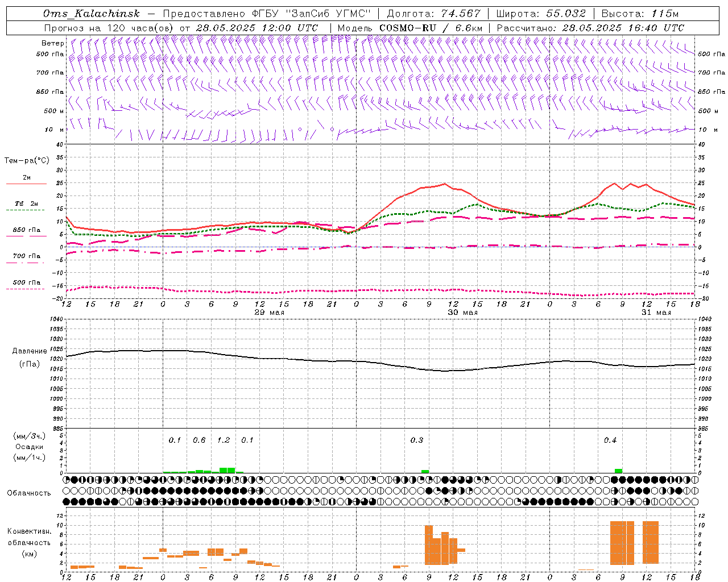728x582 pixels.
Task: Click the (мм/1ч.) precipitation unit label
Action: coord(30,458)
